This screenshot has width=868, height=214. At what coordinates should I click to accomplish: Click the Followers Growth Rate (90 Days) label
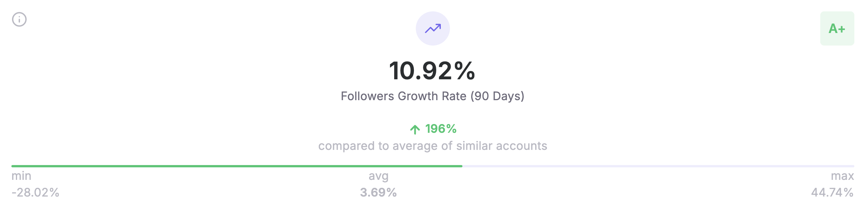tap(432, 96)
